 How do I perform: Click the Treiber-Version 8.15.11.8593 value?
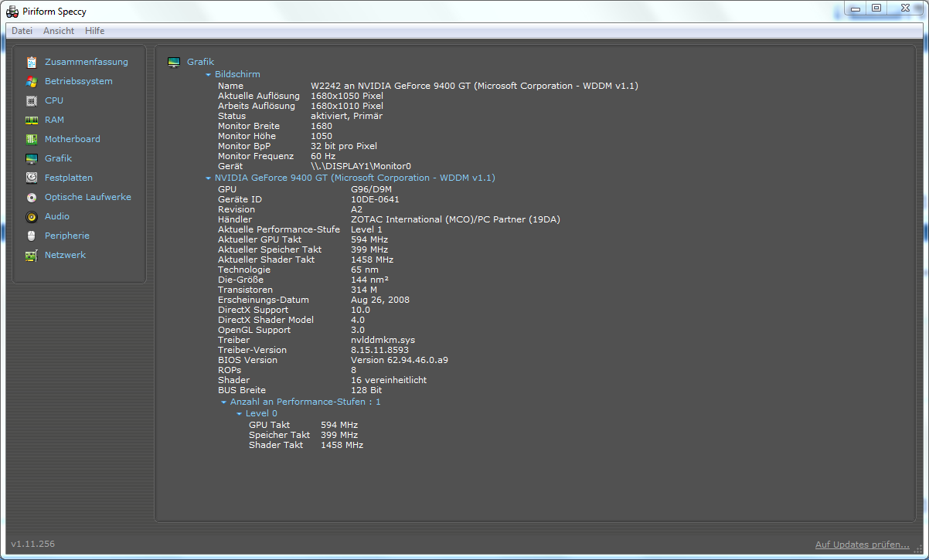(379, 350)
